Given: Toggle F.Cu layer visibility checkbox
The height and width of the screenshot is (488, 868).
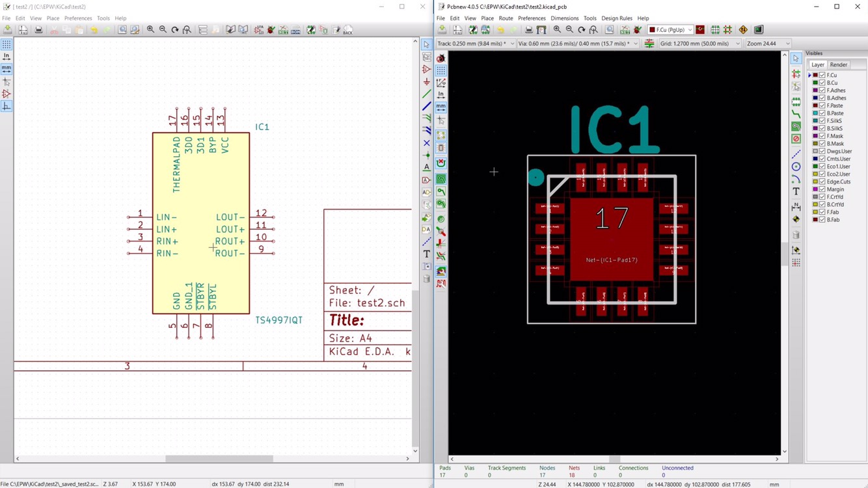Looking at the screenshot, I should 822,75.
